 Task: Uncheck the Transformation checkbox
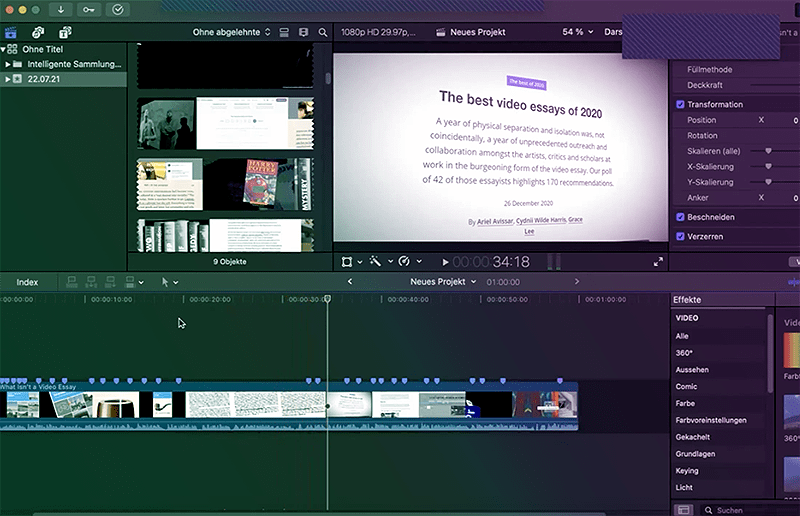681,105
